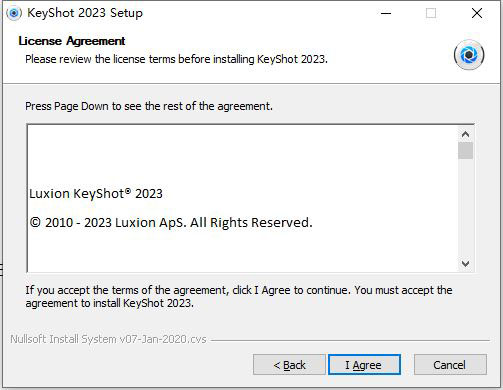Click the 'KeyShot 2023 Setup' window title text
The width and height of the screenshot is (503, 390).
pos(85,13)
